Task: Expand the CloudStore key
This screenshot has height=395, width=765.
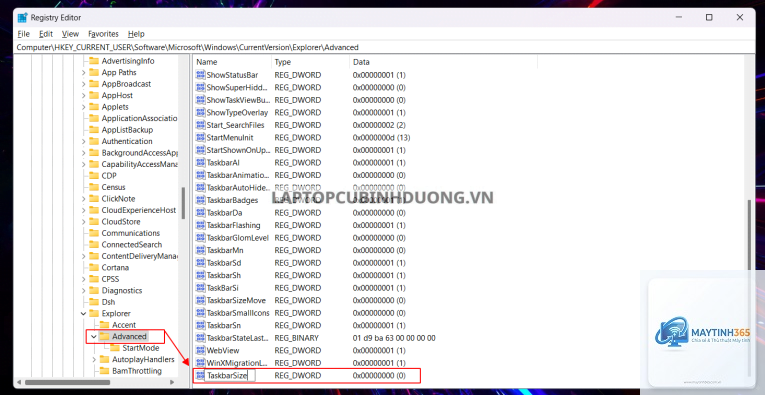Action: coord(83,222)
